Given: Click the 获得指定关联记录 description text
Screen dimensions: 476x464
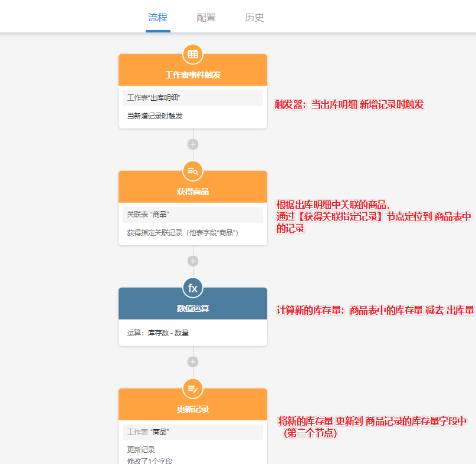Looking at the screenshot, I should point(182,233).
